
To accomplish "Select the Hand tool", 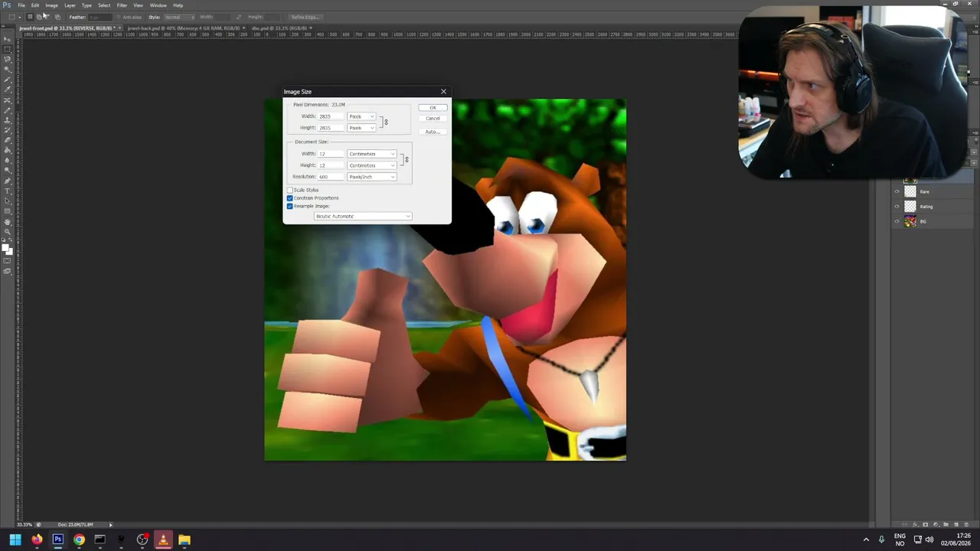I will [x=8, y=222].
